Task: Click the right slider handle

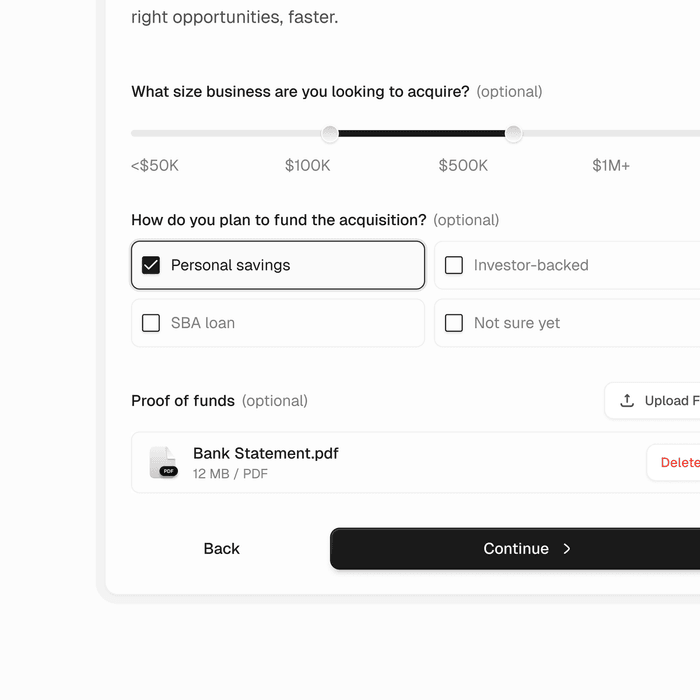Action: tap(513, 134)
